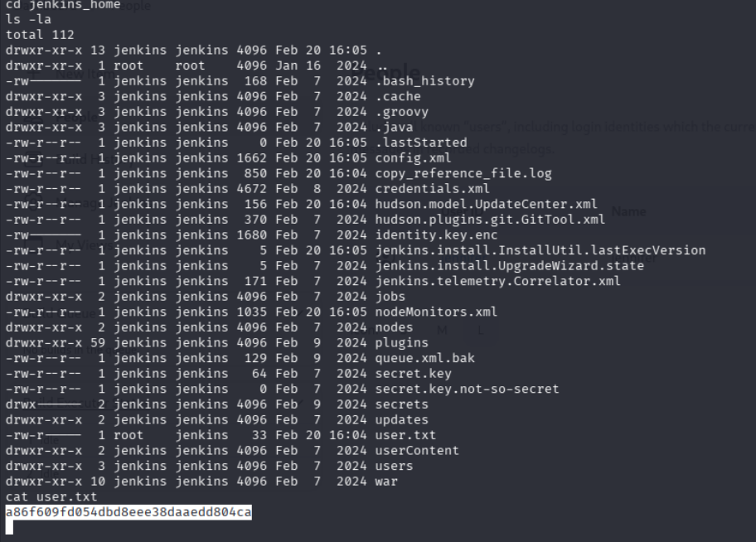Select the hudson.plugins.git.GitTool.xml file name

tap(490, 220)
